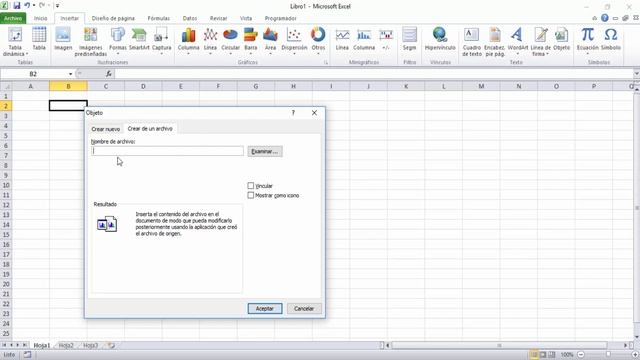The height and width of the screenshot is (360, 640).
Task: Click the dialog help question mark
Action: pyautogui.click(x=293, y=113)
